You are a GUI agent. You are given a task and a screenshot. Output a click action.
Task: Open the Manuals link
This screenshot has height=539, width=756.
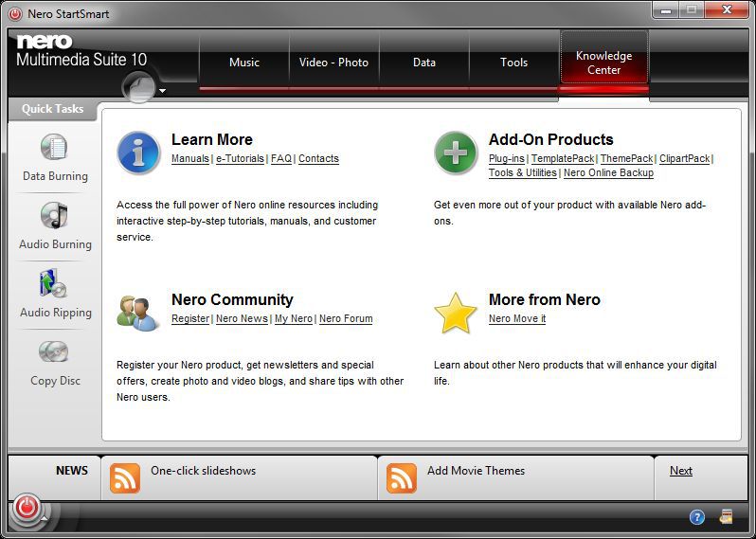190,158
